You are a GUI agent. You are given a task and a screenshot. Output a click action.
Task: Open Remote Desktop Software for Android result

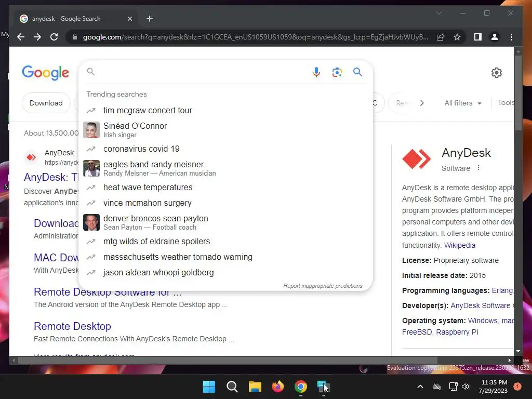pyautogui.click(x=108, y=292)
